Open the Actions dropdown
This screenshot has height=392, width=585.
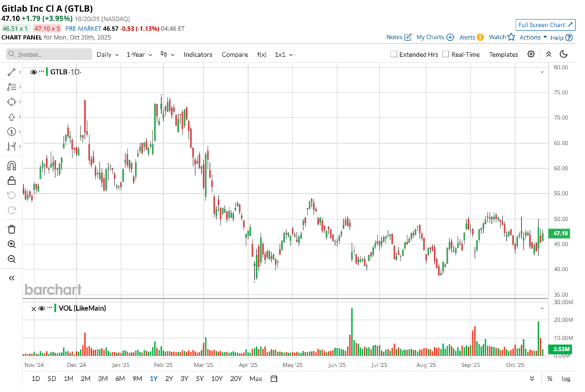[533, 38]
